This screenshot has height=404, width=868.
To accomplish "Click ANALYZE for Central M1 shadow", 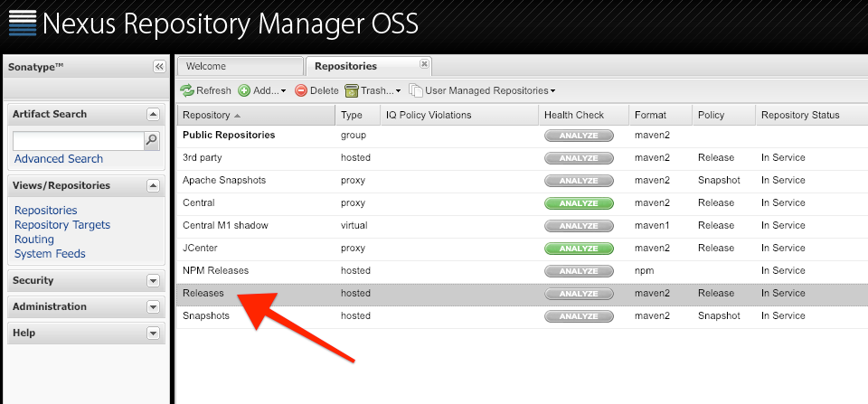I will [579, 226].
